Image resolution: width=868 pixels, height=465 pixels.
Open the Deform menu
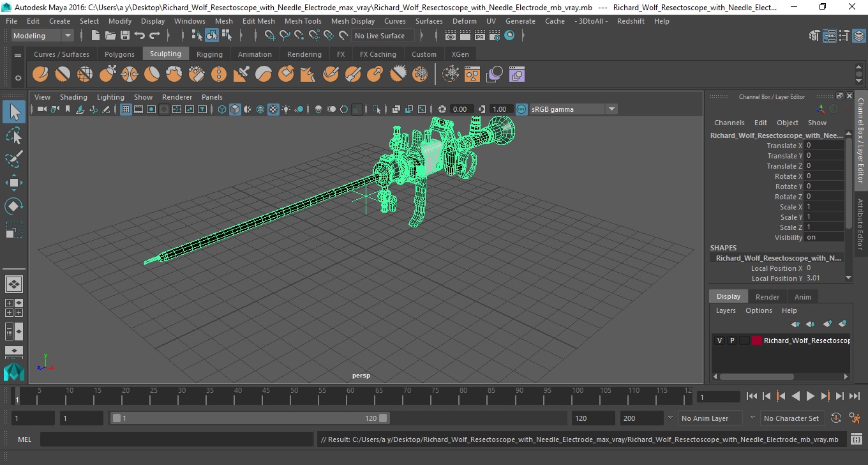pos(464,21)
